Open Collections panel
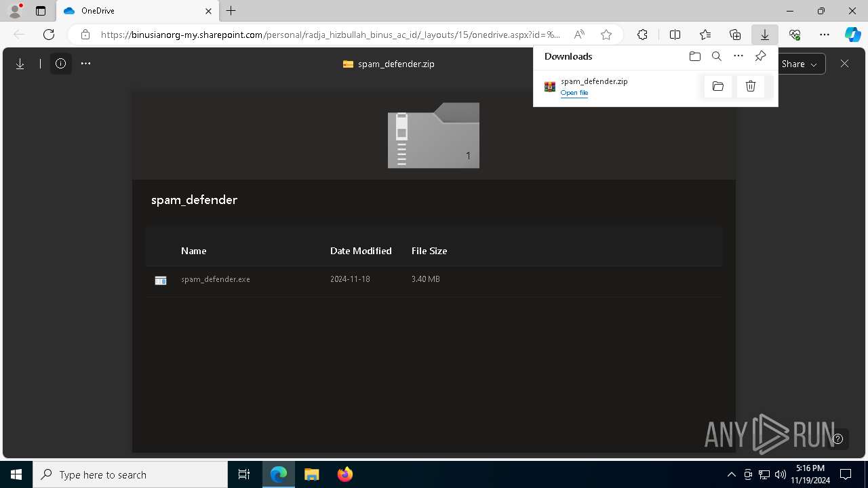Viewport: 868px width, 488px height. click(x=735, y=35)
